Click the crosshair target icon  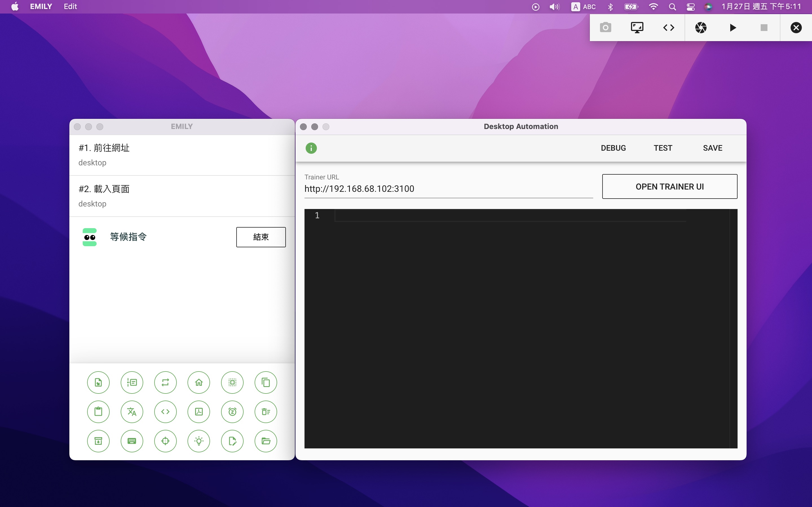[x=165, y=441]
